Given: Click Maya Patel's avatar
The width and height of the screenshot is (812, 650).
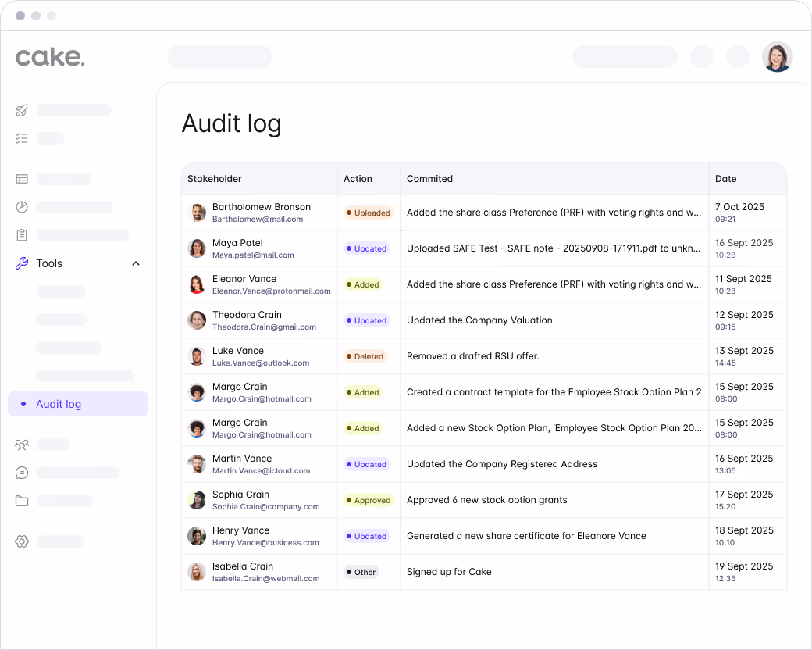Looking at the screenshot, I should click(197, 248).
